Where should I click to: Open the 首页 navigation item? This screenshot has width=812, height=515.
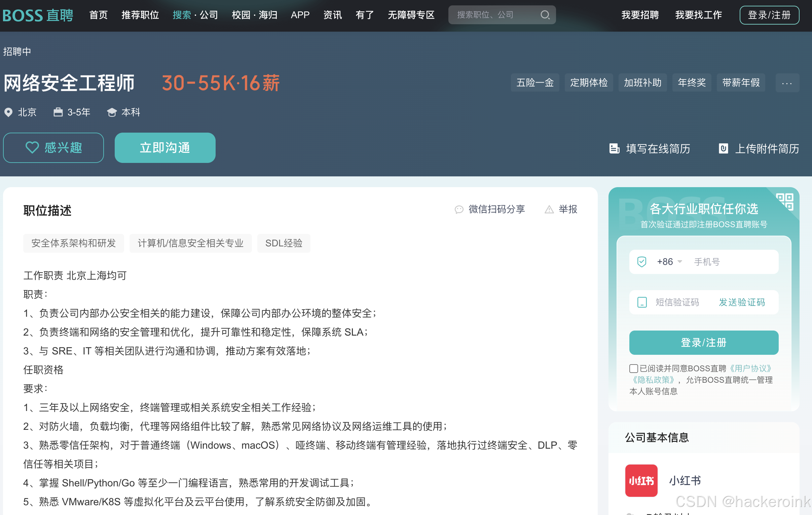(98, 15)
